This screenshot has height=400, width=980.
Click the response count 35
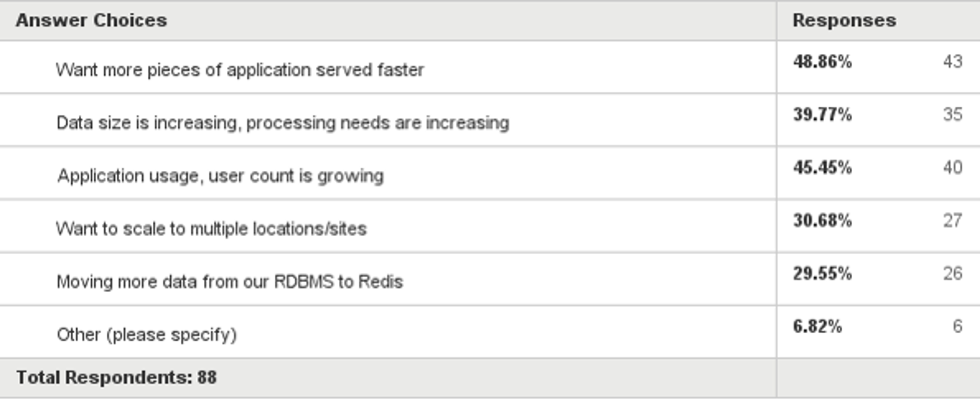[953, 115]
